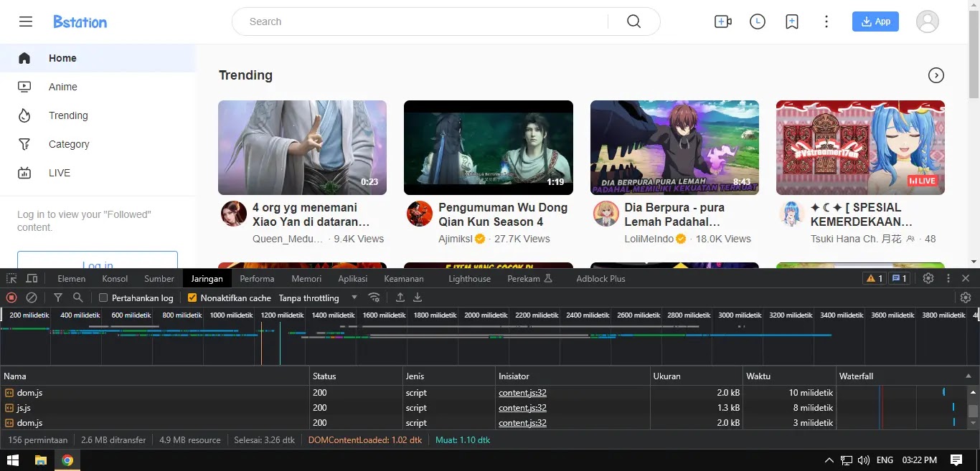Open the watch history clock icon
980x471 pixels.
coord(758,22)
